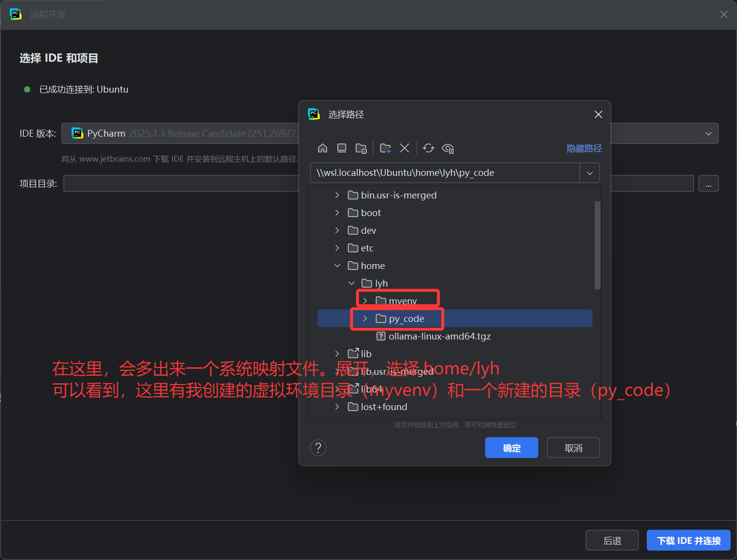Expand the myvenv folder
737x560 pixels.
[x=365, y=300]
